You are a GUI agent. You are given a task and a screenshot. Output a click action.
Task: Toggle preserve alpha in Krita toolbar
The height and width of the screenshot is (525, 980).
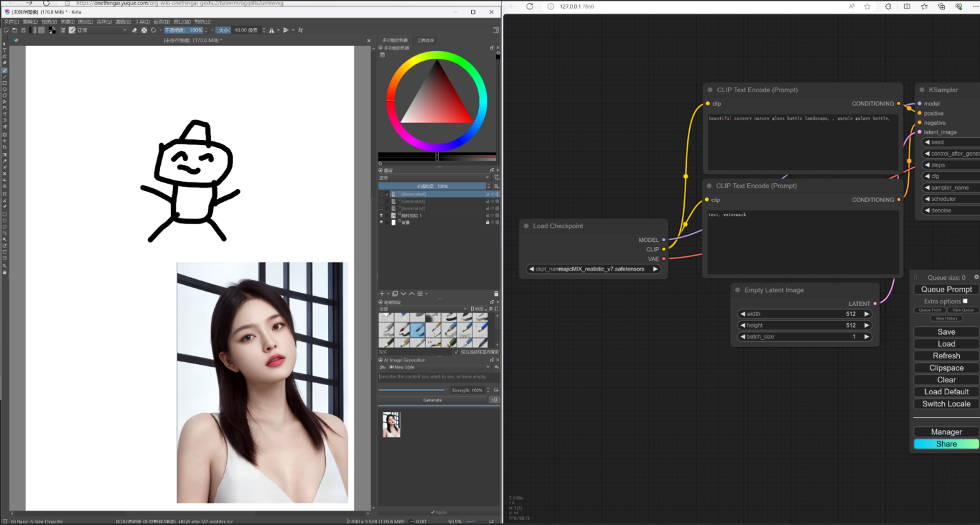coord(144,30)
